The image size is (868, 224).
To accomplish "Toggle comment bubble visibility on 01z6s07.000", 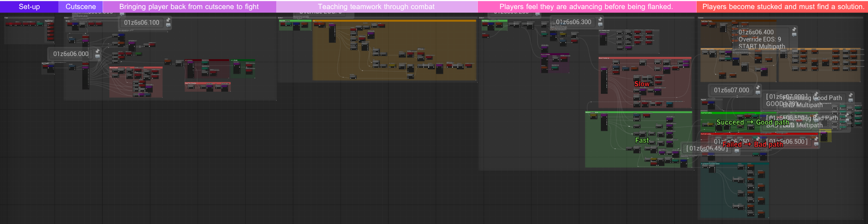I will 758,93.
